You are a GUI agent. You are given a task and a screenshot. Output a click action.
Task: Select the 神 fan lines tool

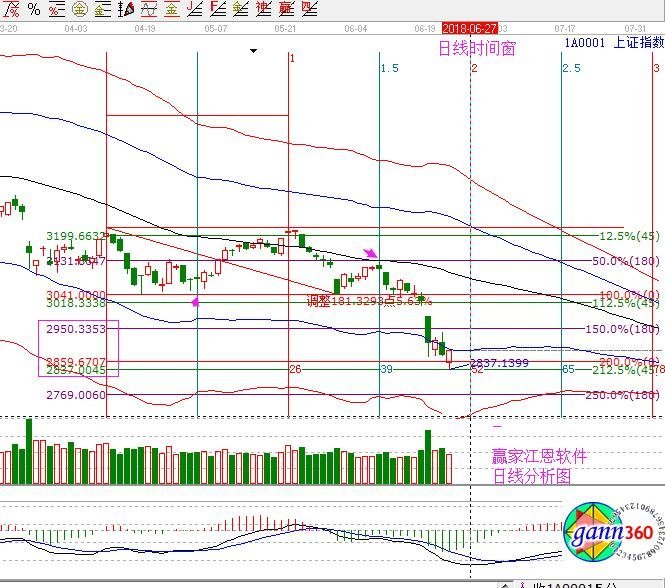[263, 9]
